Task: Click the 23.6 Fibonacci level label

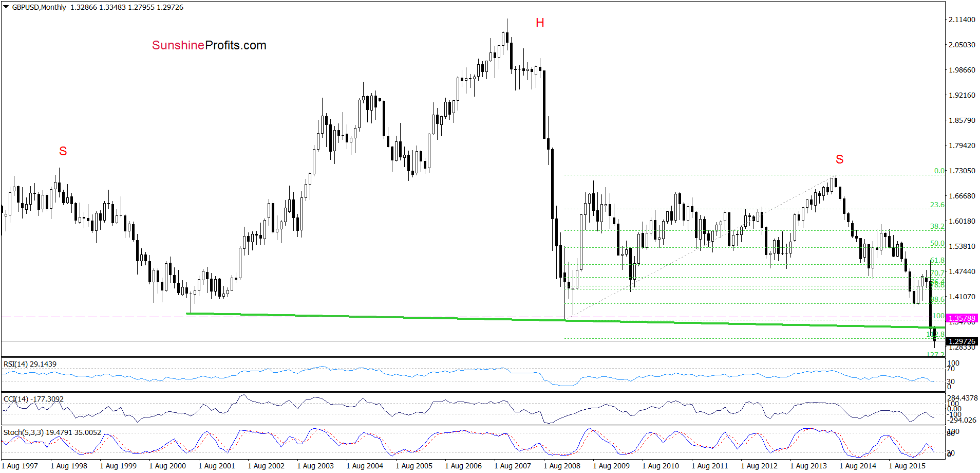Action: [x=937, y=205]
